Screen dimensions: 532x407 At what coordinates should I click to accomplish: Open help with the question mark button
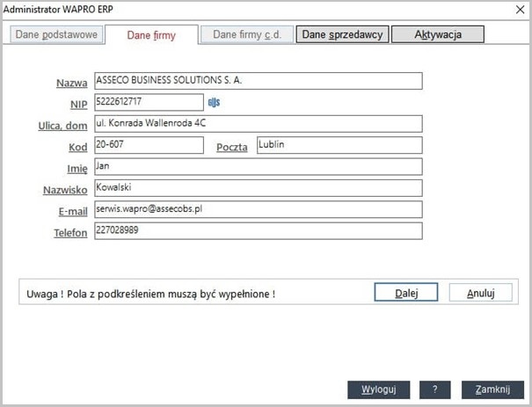435,389
